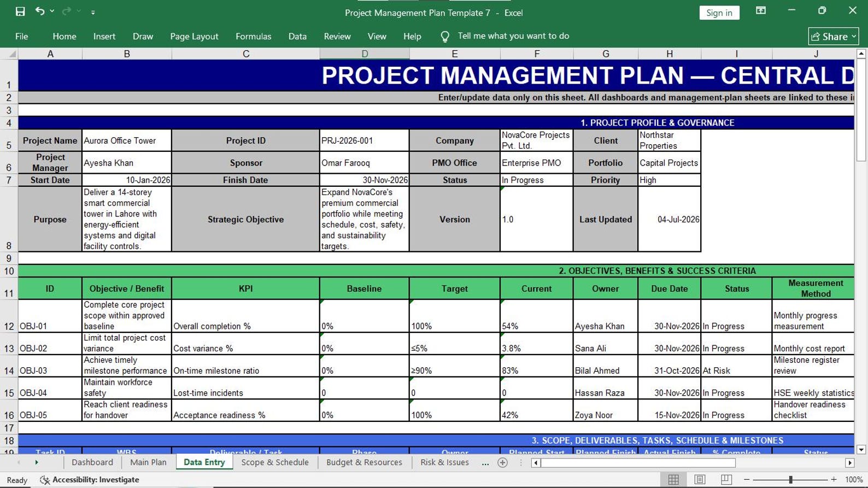Select the At Risk status cell
This screenshot has height=488, width=868.
point(736,366)
